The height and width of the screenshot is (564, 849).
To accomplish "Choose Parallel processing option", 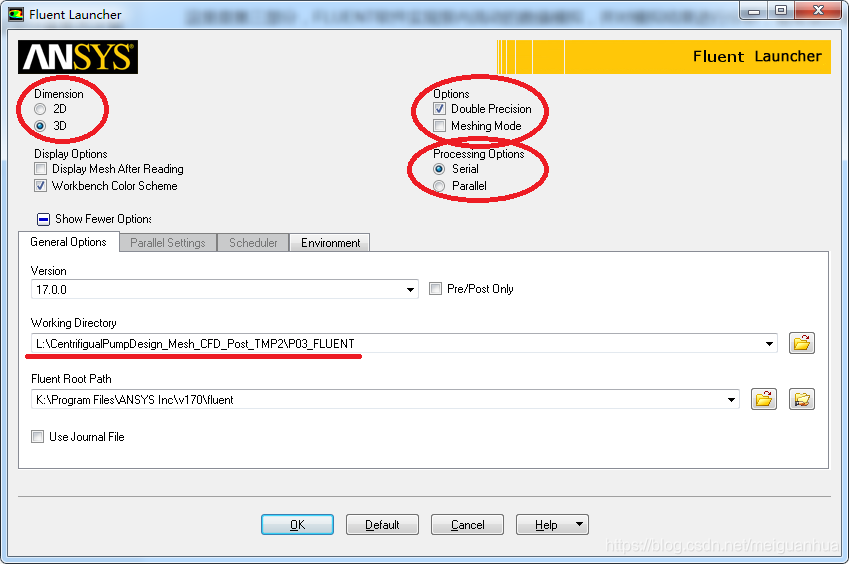I will click(440, 186).
